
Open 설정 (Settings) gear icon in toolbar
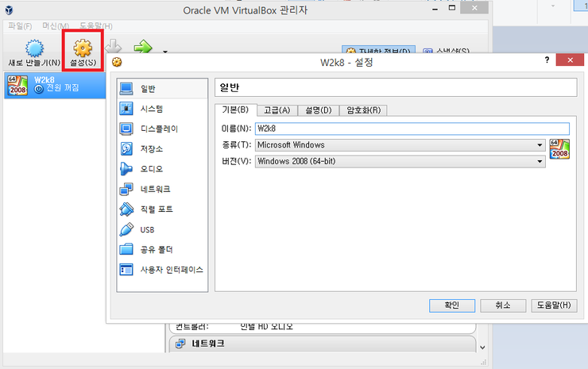(x=83, y=49)
